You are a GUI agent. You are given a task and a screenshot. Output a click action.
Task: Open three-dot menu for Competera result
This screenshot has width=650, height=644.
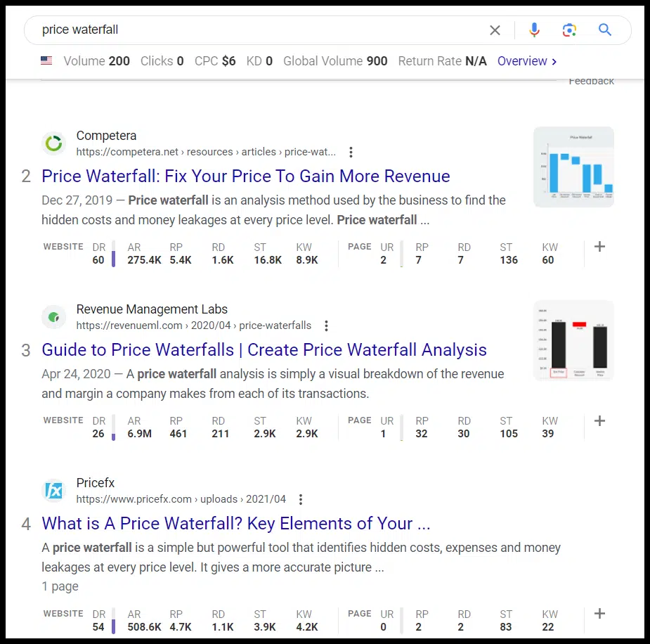point(351,152)
